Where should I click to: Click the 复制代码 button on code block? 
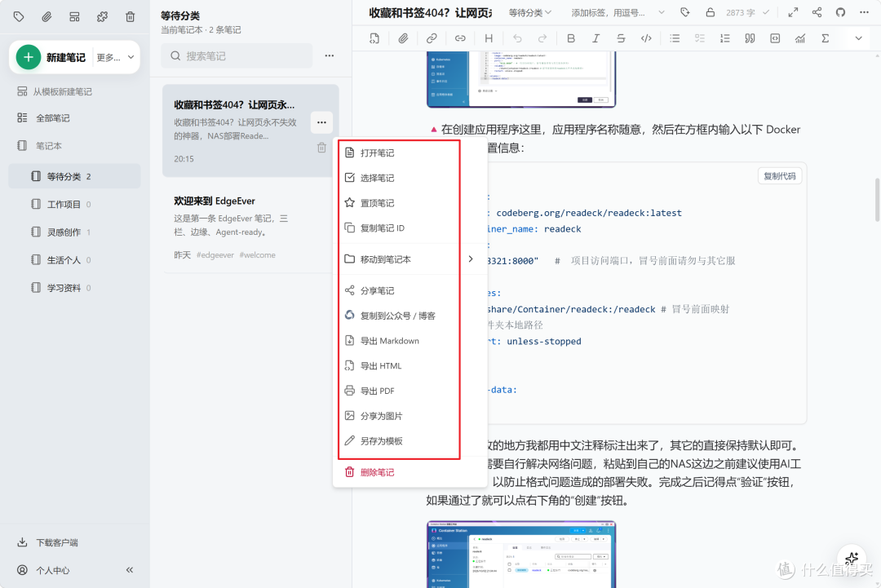point(780,176)
